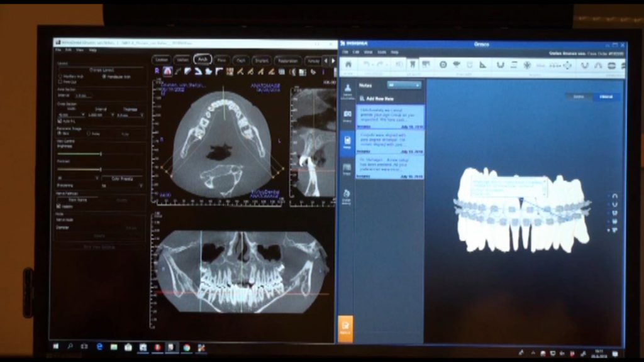
Task: Click the circular target icon in toolbar
Action: click(443, 65)
